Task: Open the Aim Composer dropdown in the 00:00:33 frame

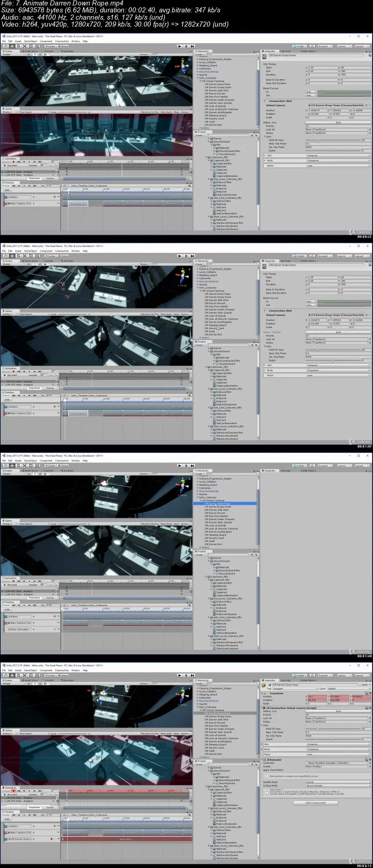Action: coord(338,156)
